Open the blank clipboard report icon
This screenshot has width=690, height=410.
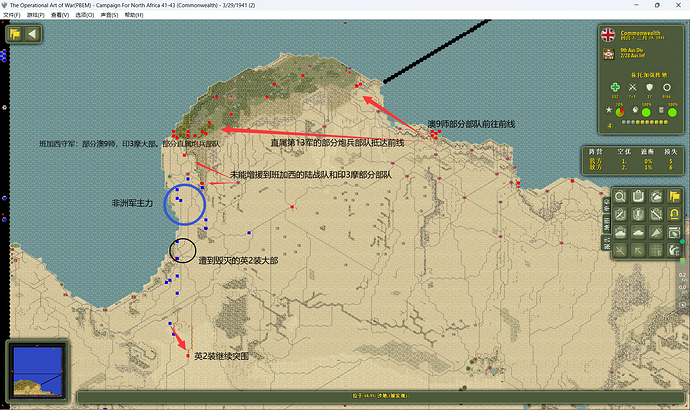point(638,196)
